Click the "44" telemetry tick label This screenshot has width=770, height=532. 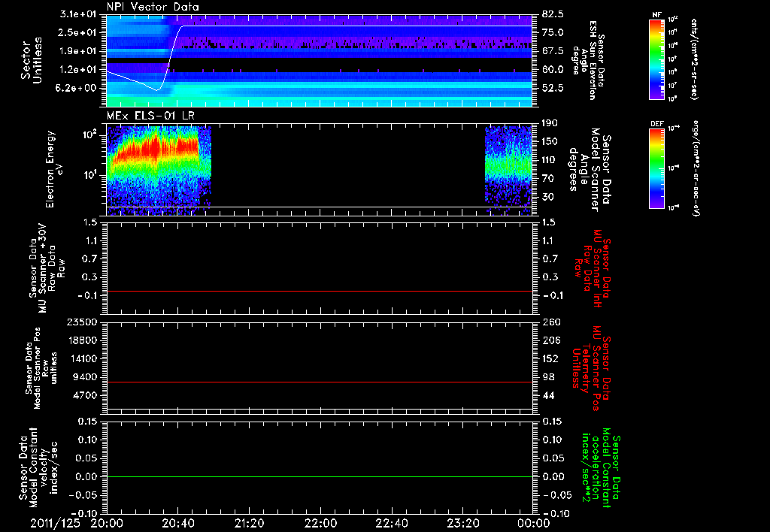coord(547,395)
